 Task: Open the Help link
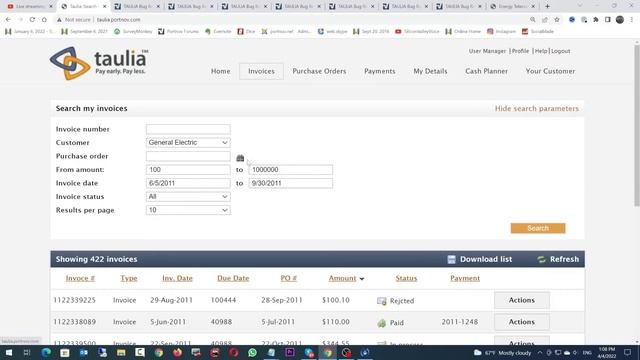(541, 51)
